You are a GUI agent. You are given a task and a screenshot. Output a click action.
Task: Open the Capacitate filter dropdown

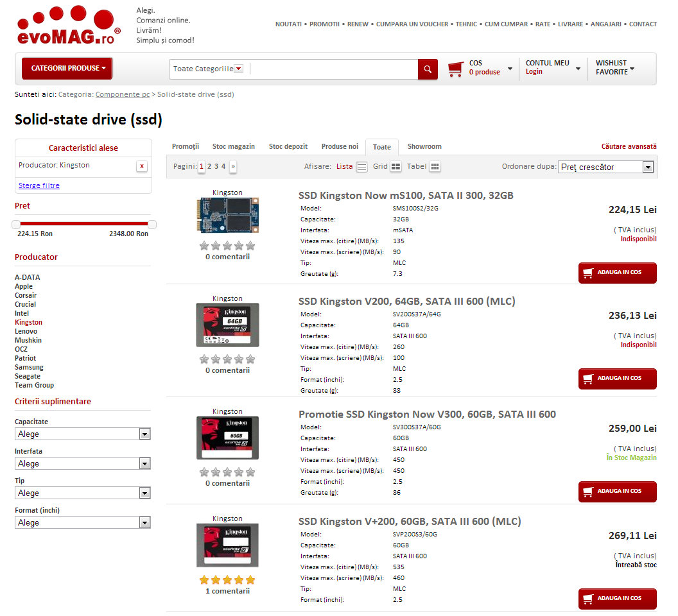point(83,434)
